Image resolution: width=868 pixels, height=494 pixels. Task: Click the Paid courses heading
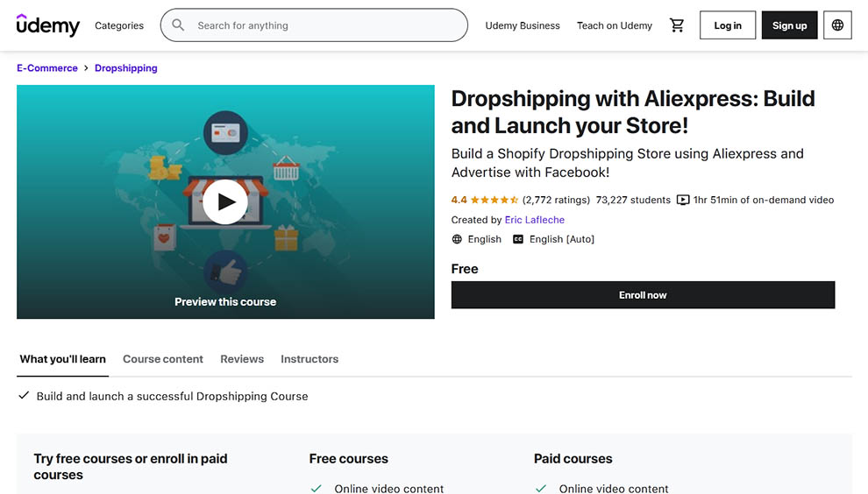[573, 459]
